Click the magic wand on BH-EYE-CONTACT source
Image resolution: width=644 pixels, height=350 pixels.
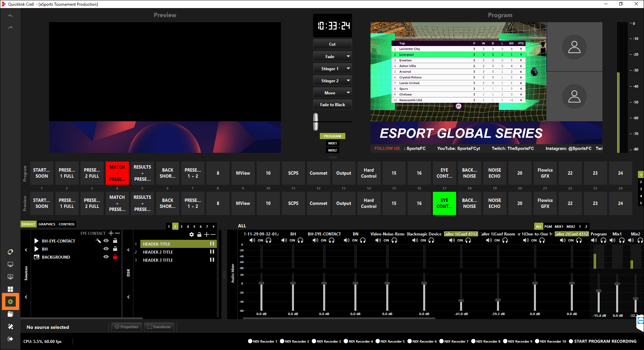pyautogui.click(x=98, y=240)
